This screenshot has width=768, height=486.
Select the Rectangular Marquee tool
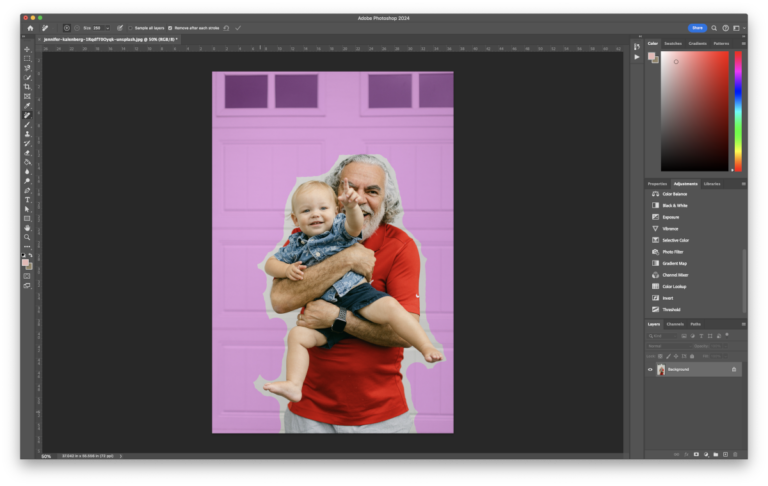(x=27, y=59)
